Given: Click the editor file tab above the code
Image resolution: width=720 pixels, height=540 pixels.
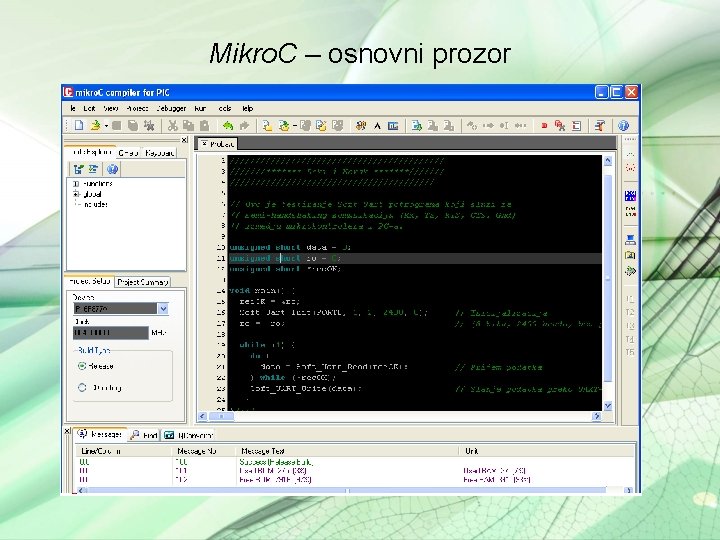Looking at the screenshot, I should (217, 144).
